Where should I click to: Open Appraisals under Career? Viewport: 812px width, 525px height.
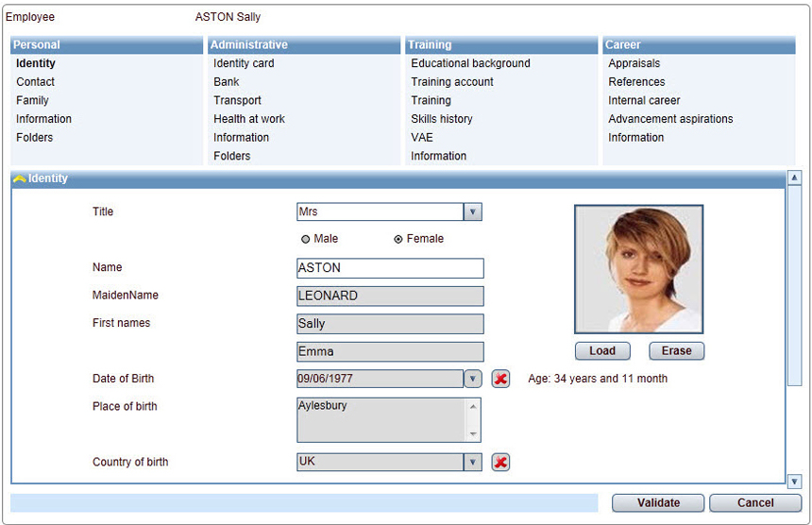634,63
